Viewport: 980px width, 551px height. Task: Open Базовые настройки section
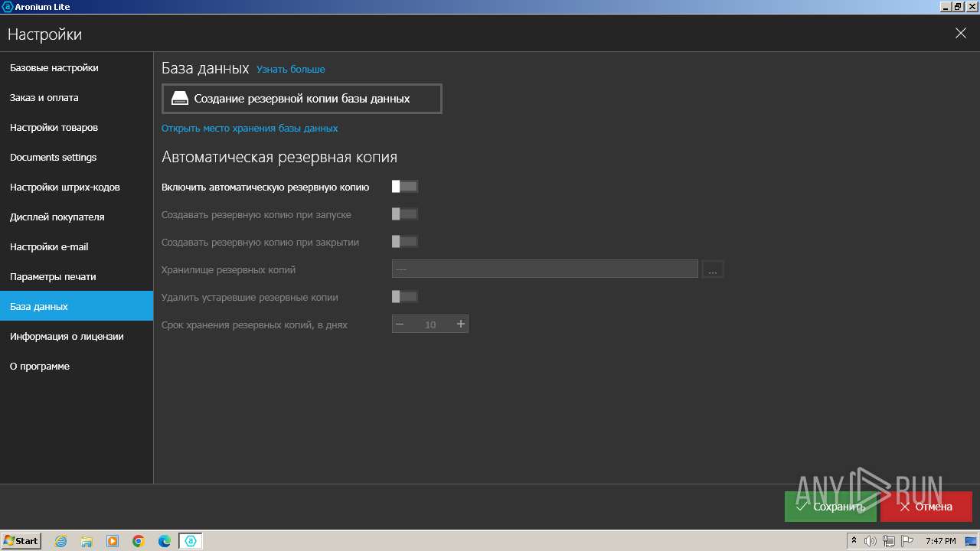click(x=77, y=68)
